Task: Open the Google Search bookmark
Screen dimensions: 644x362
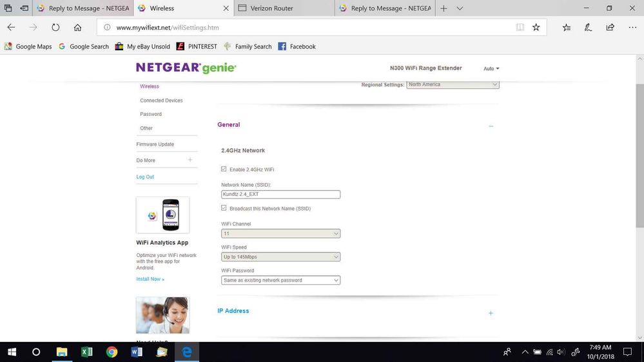Action: (84, 46)
